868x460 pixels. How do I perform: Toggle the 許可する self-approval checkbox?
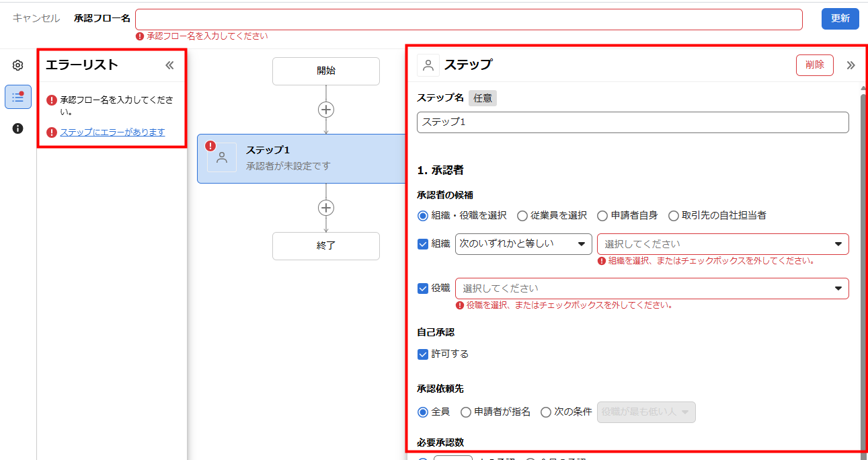click(x=423, y=354)
